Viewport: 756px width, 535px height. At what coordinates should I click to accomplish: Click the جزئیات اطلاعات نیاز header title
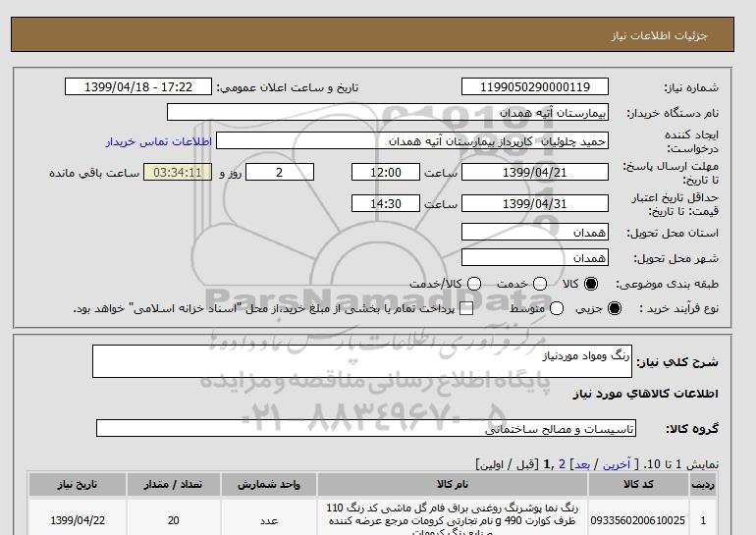click(x=659, y=35)
